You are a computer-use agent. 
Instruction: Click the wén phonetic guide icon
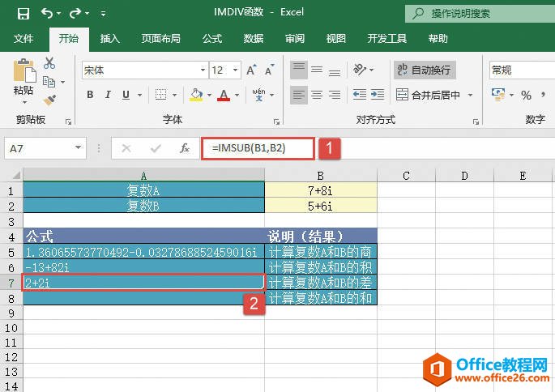tap(258, 95)
